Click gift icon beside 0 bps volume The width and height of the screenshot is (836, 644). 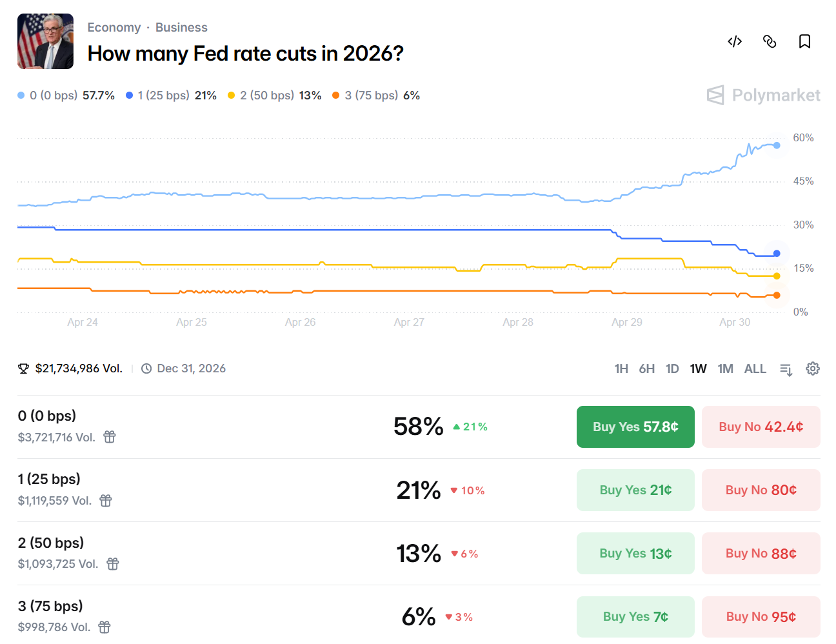click(x=110, y=437)
